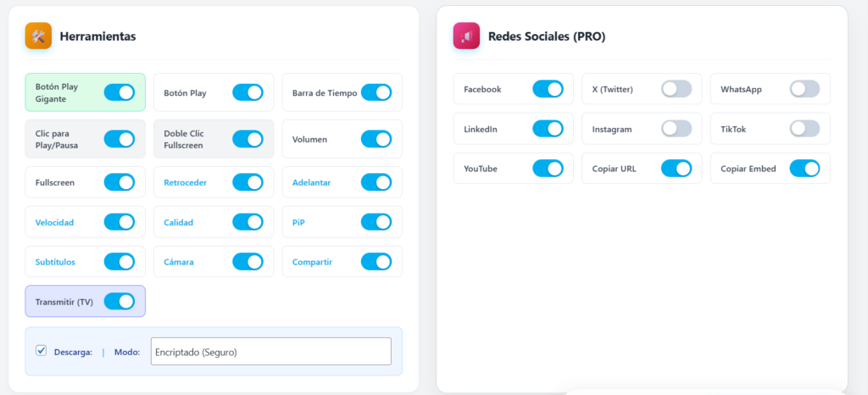Disable the Facebook sharing toggle
The width and height of the screenshot is (868, 395).
tap(548, 89)
